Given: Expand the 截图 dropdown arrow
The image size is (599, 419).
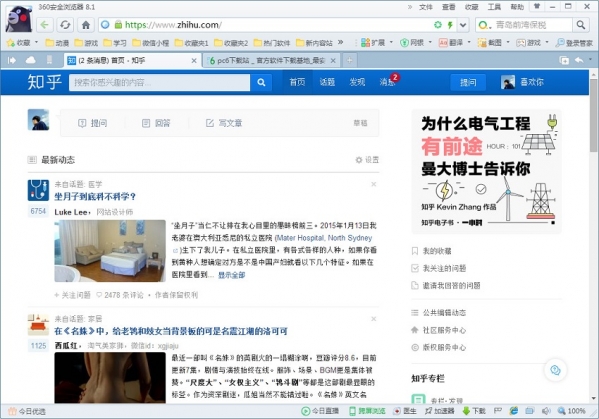Looking at the screenshot, I should click(508, 42).
